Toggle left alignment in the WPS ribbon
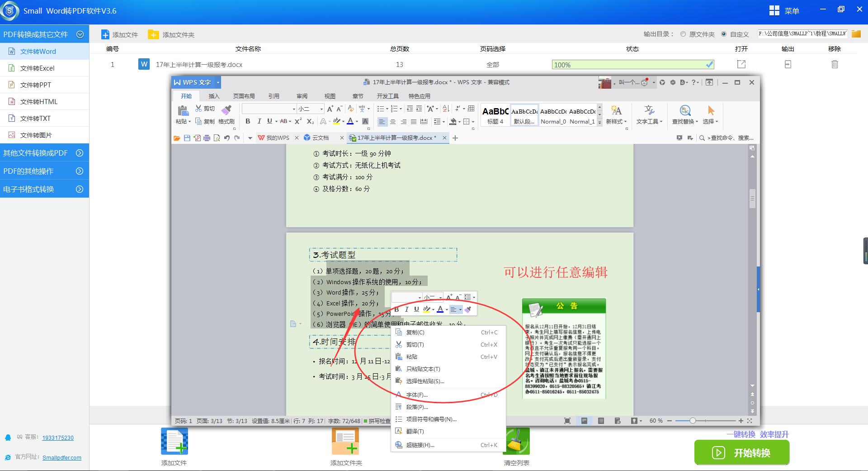The image size is (868, 471). [x=382, y=121]
